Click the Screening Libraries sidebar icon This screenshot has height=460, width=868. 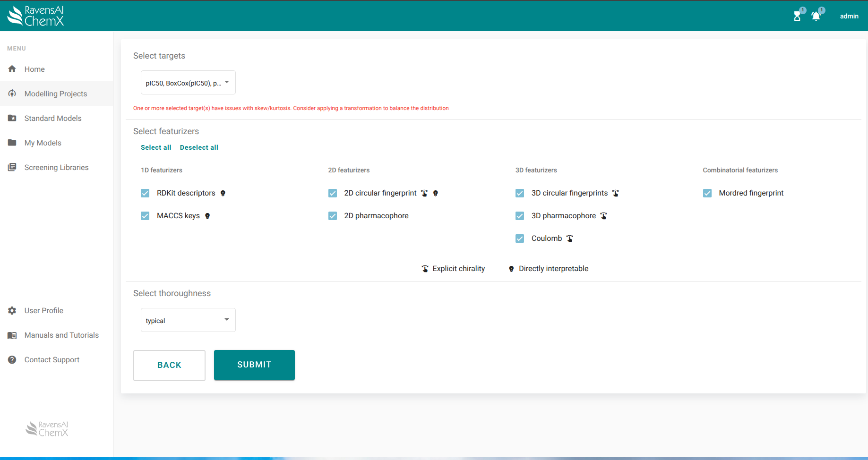(x=12, y=167)
